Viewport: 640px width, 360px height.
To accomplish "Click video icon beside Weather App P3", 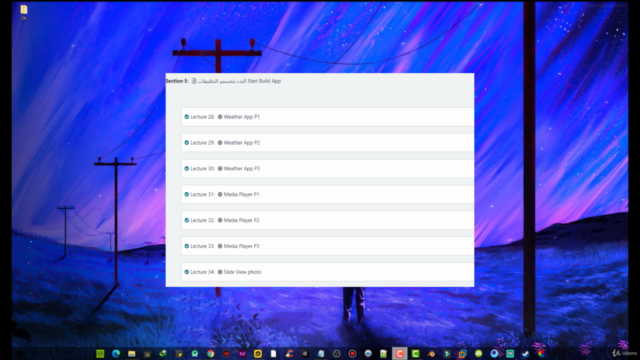I will tap(220, 169).
